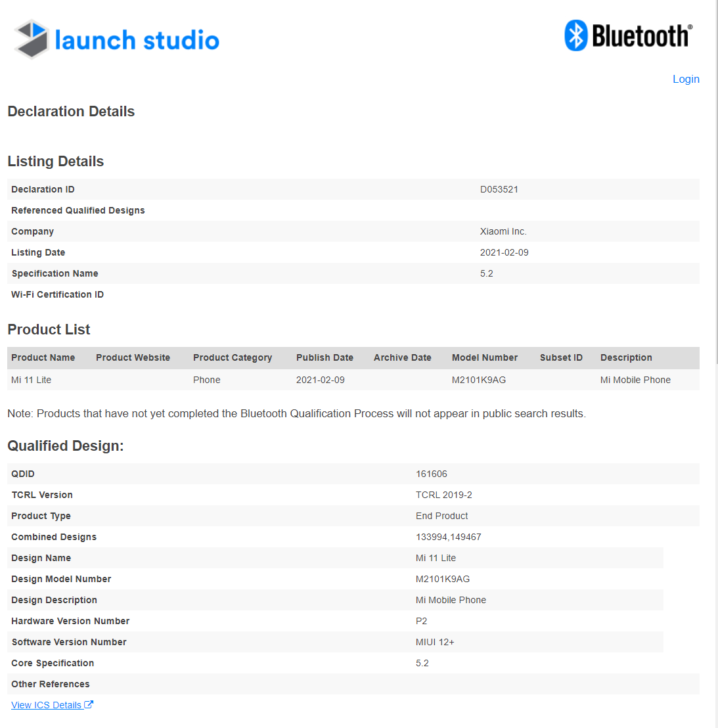Click the Qualified Design heading
The height and width of the screenshot is (728, 718).
[x=66, y=445]
